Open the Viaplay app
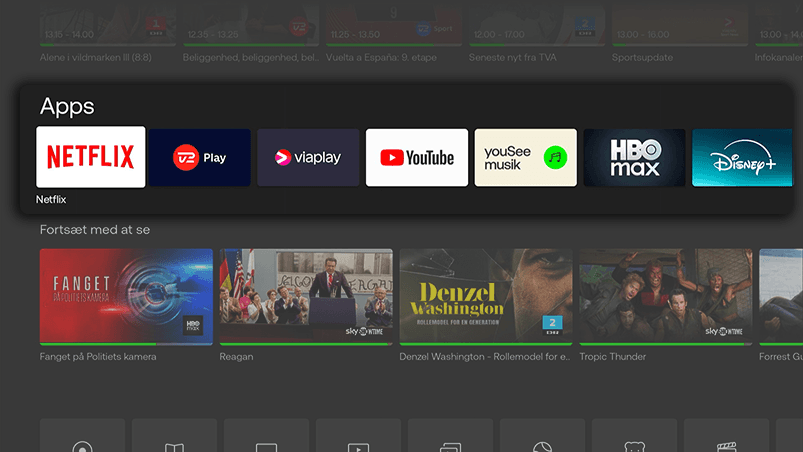 pyautogui.click(x=308, y=157)
